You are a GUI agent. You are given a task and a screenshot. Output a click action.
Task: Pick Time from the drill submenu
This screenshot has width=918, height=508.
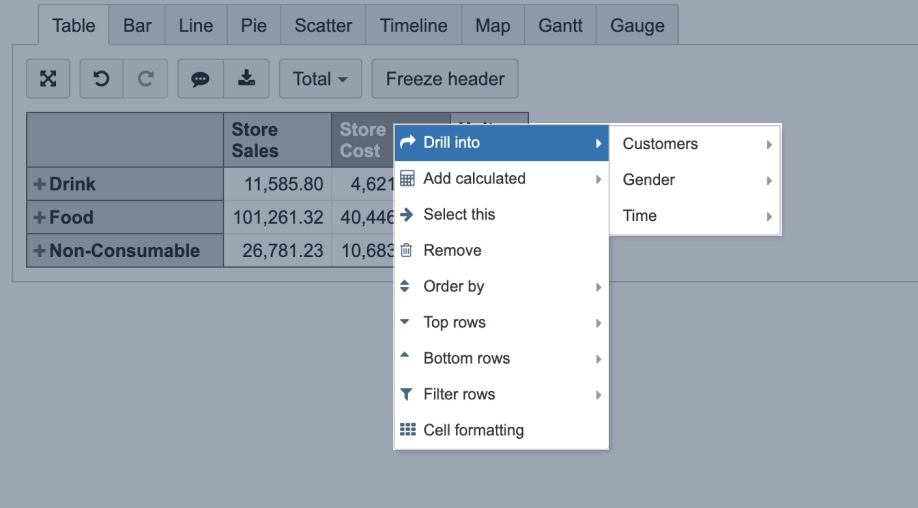[640, 216]
